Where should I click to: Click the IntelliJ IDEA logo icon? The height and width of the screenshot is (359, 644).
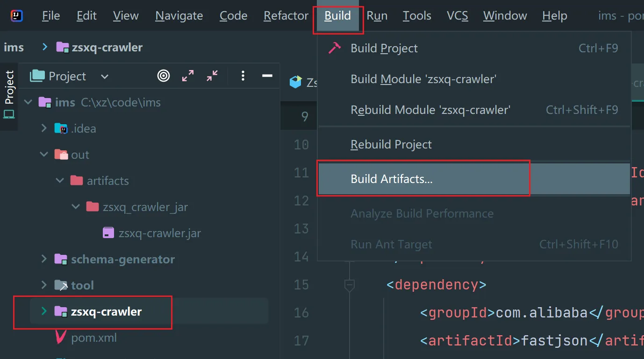point(17,16)
